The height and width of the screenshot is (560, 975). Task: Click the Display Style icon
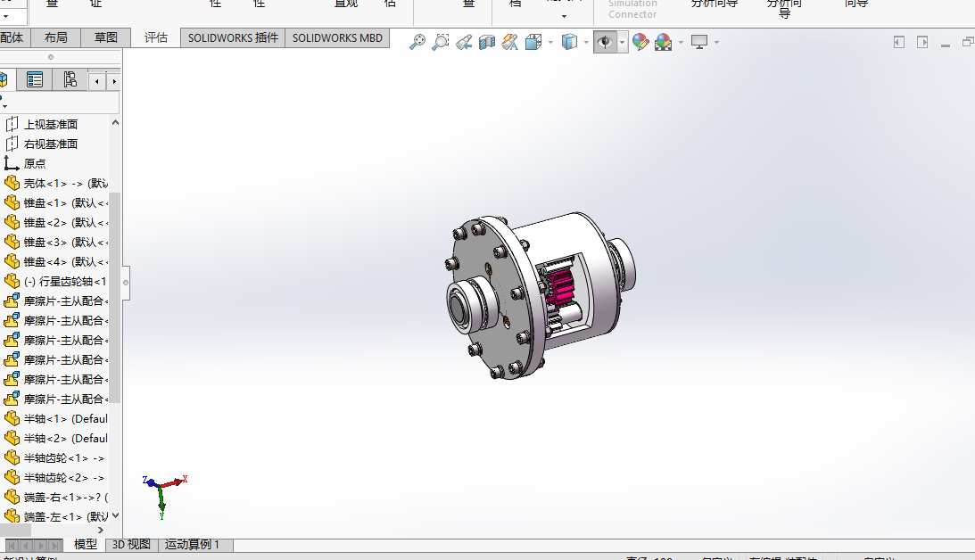pyautogui.click(x=570, y=42)
